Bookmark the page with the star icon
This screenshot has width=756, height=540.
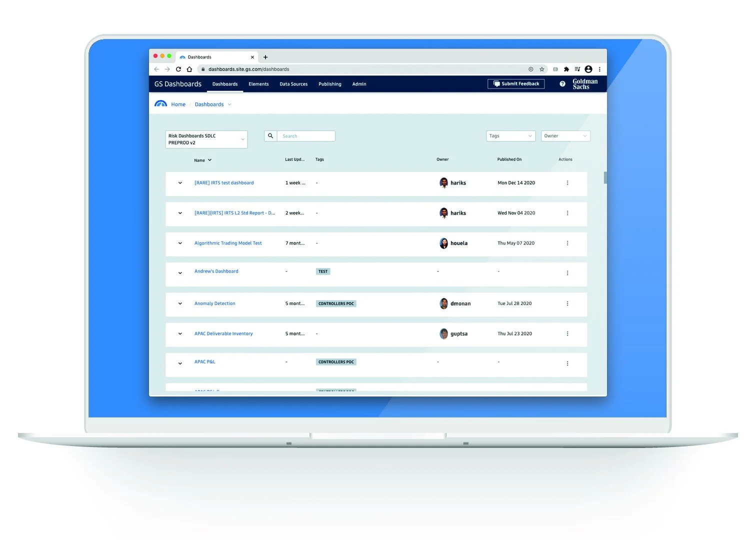pyautogui.click(x=542, y=69)
